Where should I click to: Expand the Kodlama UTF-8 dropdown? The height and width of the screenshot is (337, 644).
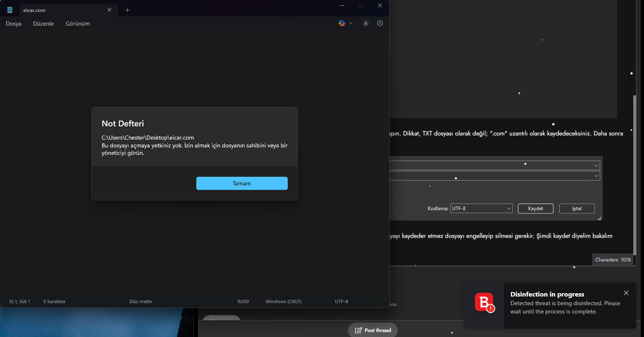(482, 209)
